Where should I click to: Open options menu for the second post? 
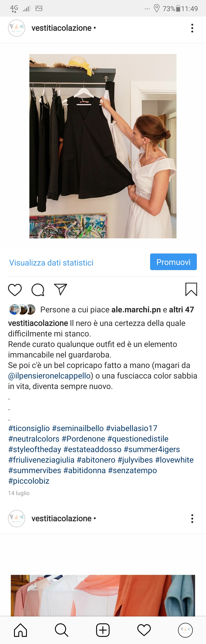[192, 518]
